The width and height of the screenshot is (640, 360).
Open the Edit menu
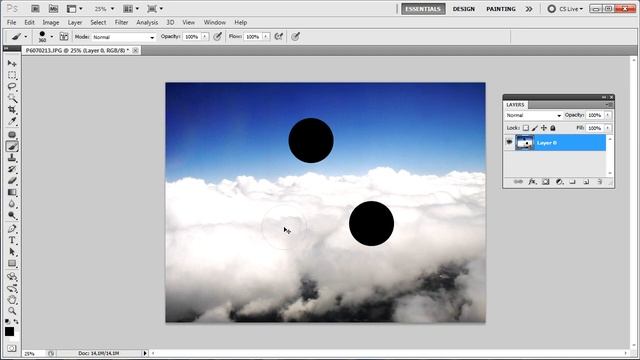[x=29, y=22]
